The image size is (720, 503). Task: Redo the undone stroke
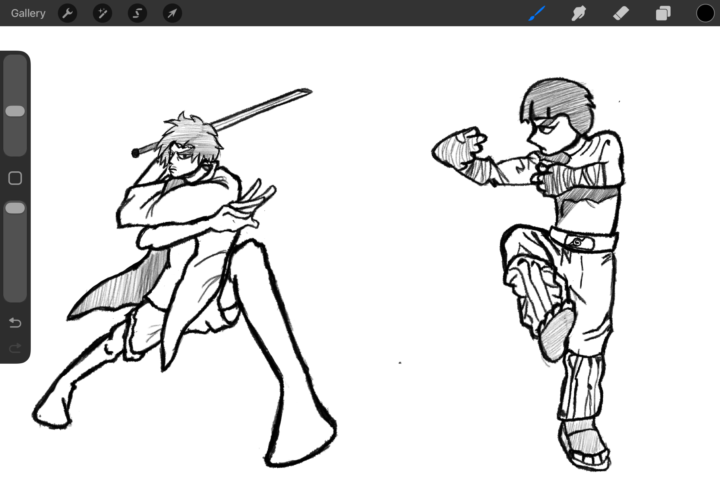pyautogui.click(x=15, y=348)
